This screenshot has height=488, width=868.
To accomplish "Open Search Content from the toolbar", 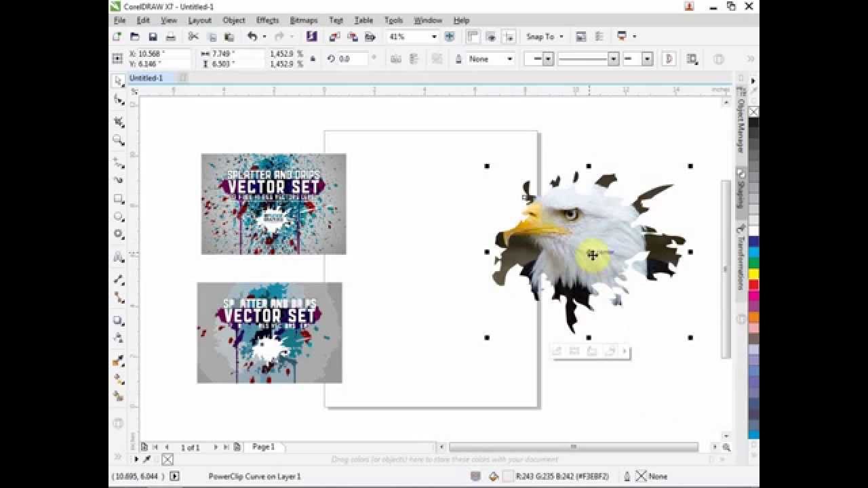I will tap(312, 37).
